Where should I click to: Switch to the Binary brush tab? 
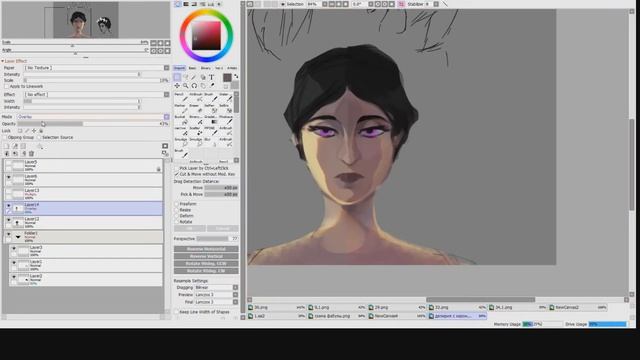point(206,68)
